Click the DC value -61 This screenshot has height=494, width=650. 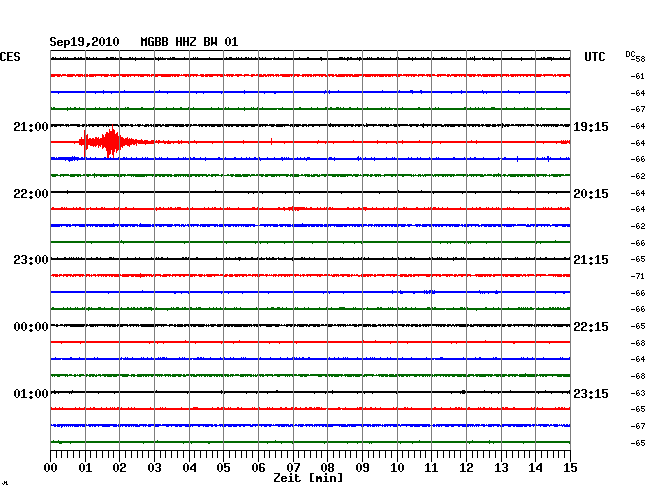(x=638, y=76)
